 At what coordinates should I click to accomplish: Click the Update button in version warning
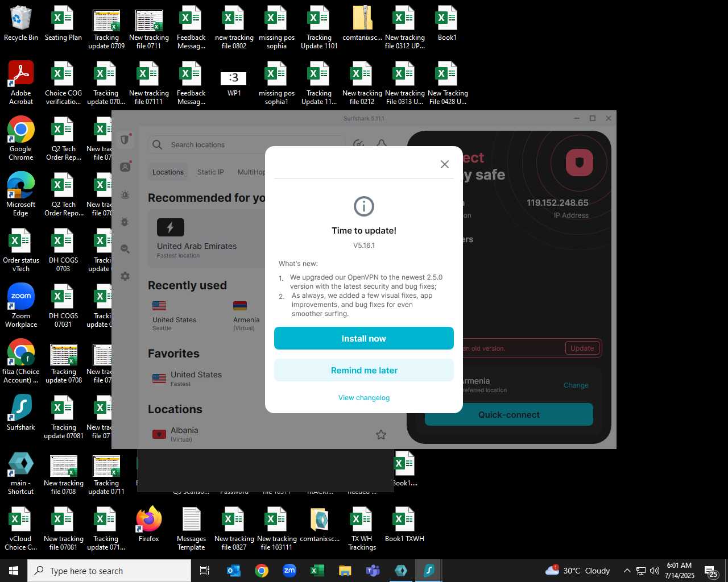click(582, 348)
